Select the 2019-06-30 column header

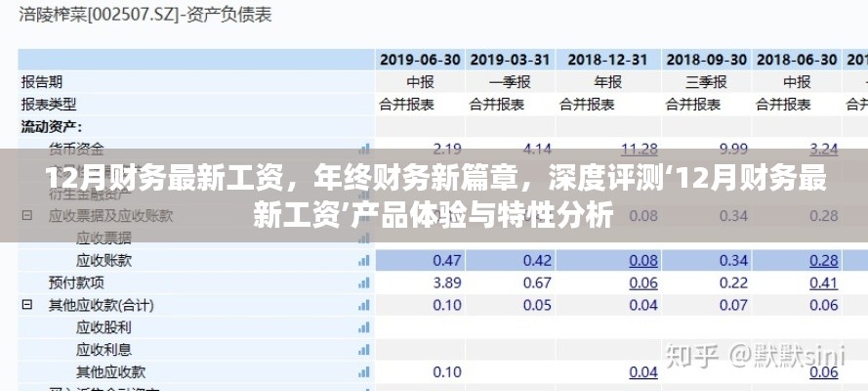[420, 59]
